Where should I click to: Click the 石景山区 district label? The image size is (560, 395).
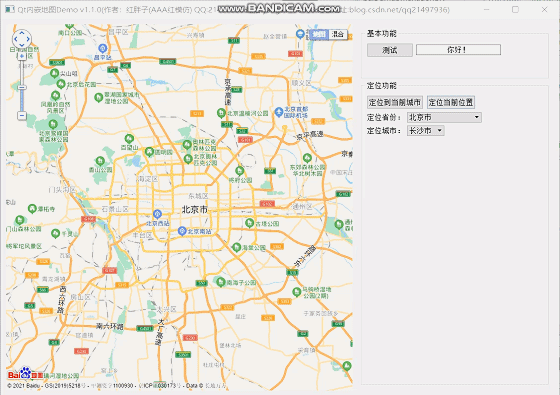(x=115, y=209)
